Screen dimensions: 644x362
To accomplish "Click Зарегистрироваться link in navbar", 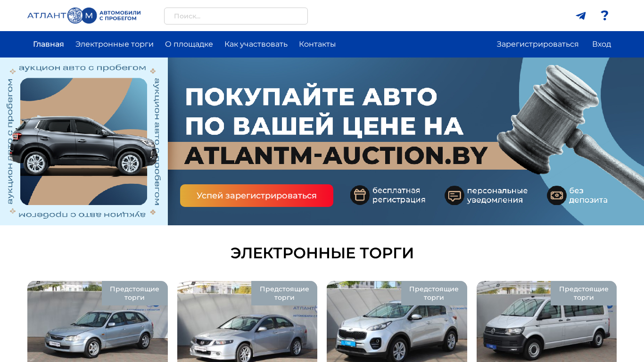I will pos(537,44).
